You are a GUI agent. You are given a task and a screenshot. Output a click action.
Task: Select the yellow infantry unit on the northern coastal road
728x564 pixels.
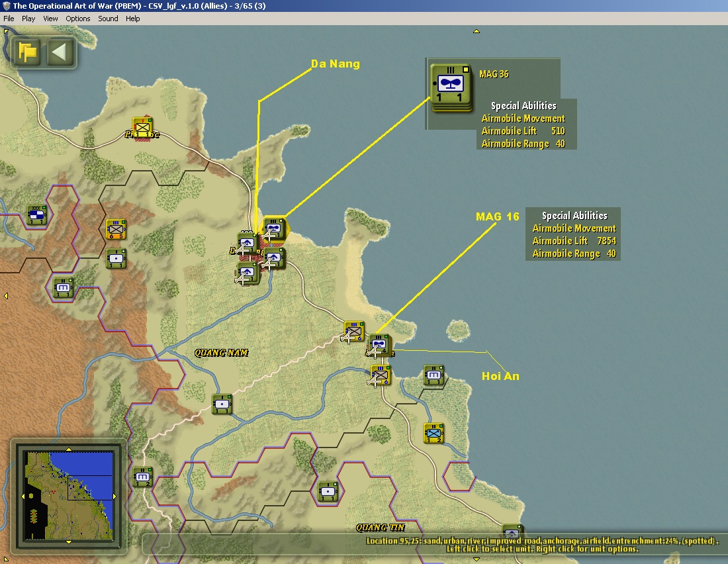tap(142, 127)
